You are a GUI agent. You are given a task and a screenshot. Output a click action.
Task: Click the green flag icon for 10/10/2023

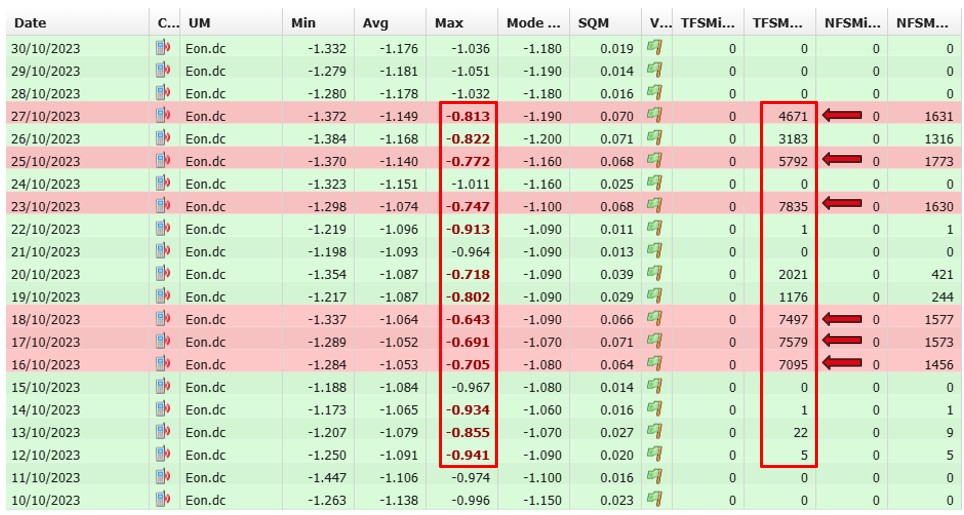(x=656, y=500)
